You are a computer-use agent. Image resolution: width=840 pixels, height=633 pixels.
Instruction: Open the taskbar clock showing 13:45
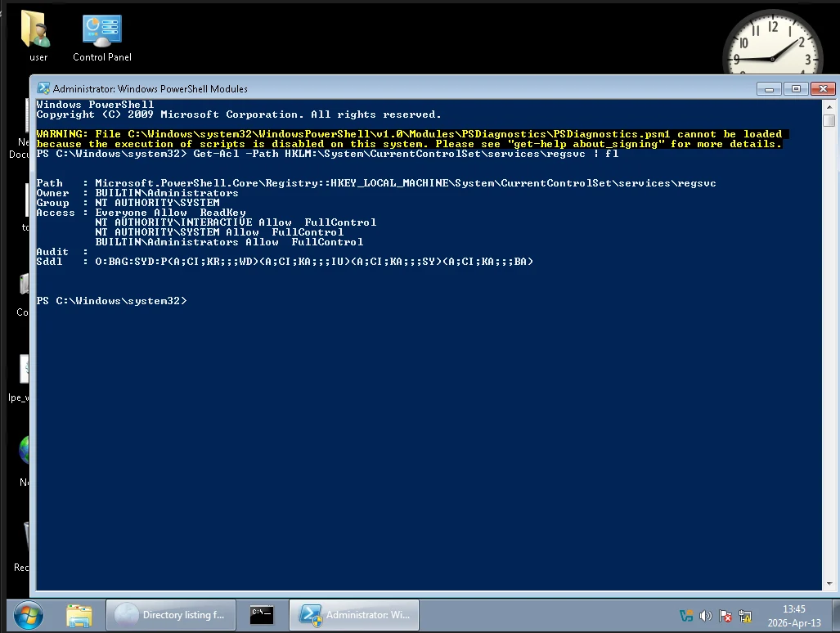794,616
